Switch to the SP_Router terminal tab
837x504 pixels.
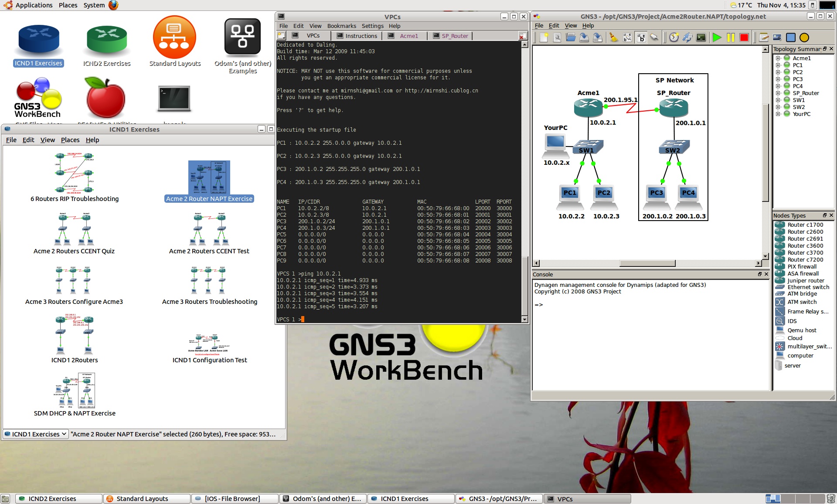tap(455, 36)
